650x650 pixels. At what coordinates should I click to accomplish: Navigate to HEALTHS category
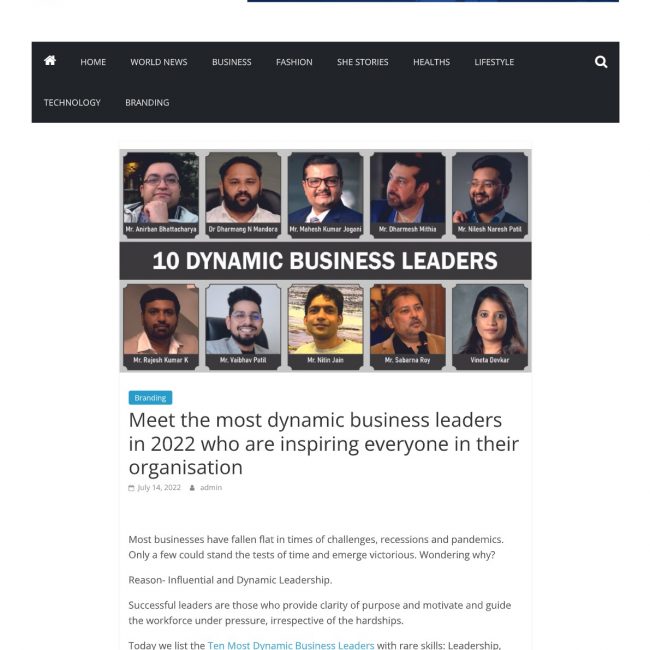[x=432, y=62]
